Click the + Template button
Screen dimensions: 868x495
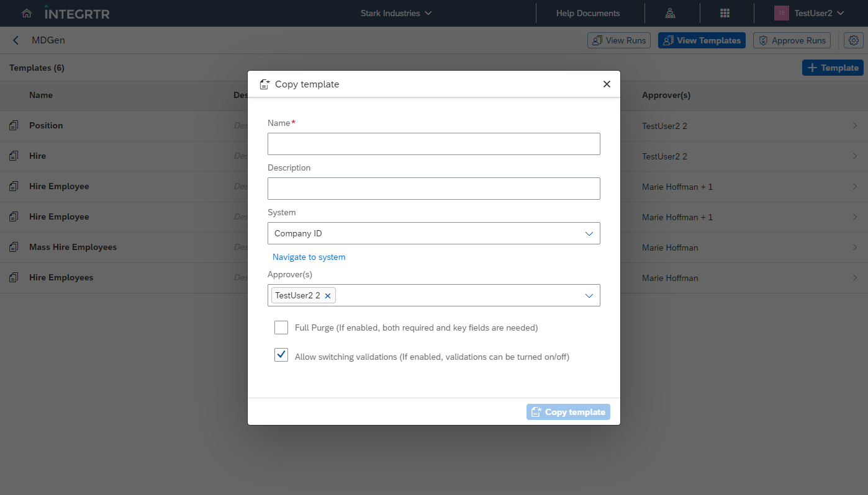click(833, 68)
